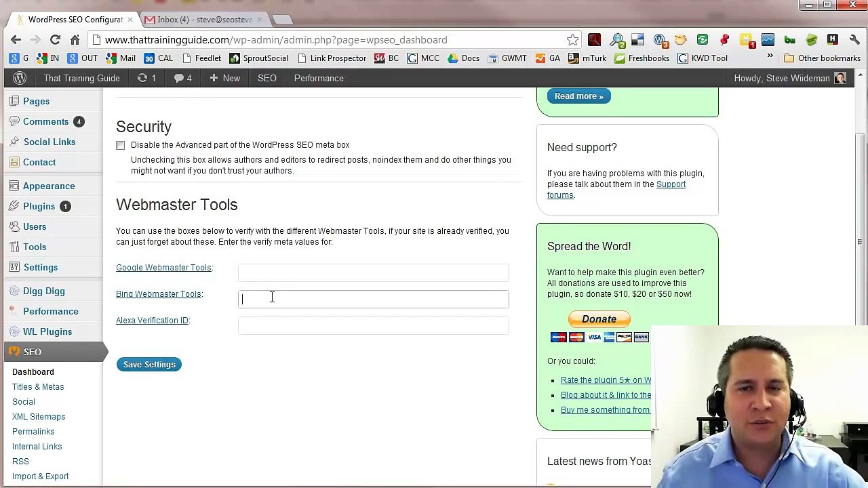The image size is (868, 488).
Task: Click the Users sidebar icon
Action: [x=14, y=226]
